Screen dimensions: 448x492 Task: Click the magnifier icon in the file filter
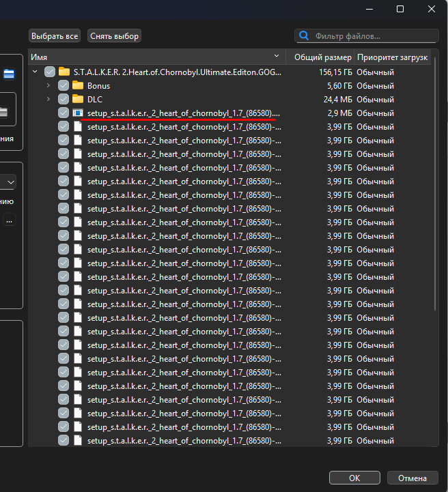tap(304, 35)
